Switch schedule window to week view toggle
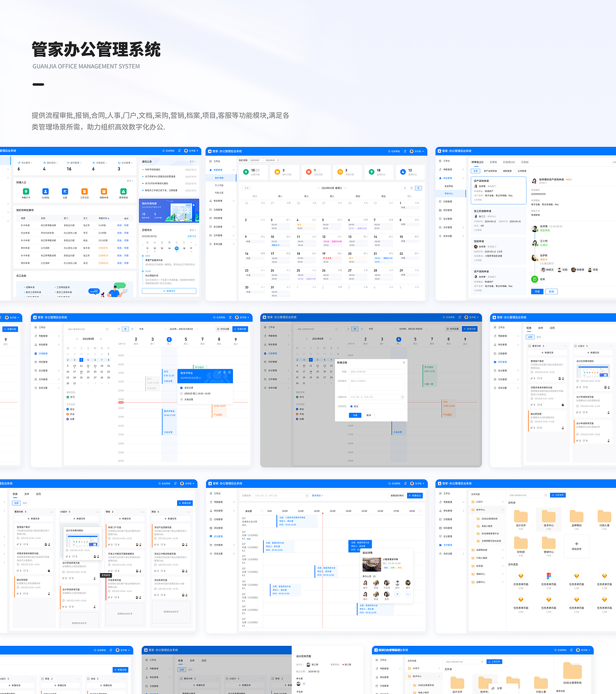Image resolution: width=616 pixels, height=694 pixels. (x=126, y=329)
